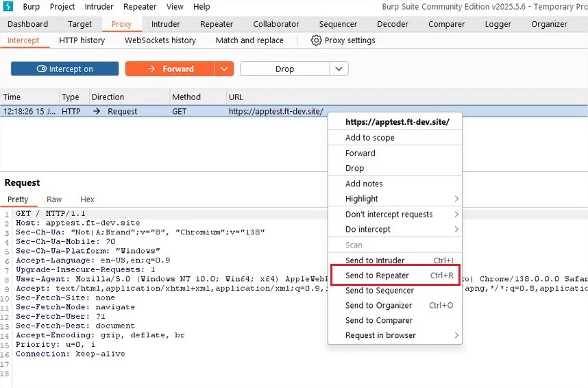This screenshot has width=588, height=388.
Task: Choose Send to Intruder
Action: (x=395, y=260)
